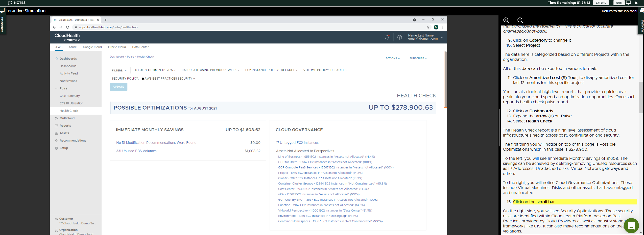644x235 pixels.
Task: Click the display monitor icon in top bar
Action: [628, 3]
